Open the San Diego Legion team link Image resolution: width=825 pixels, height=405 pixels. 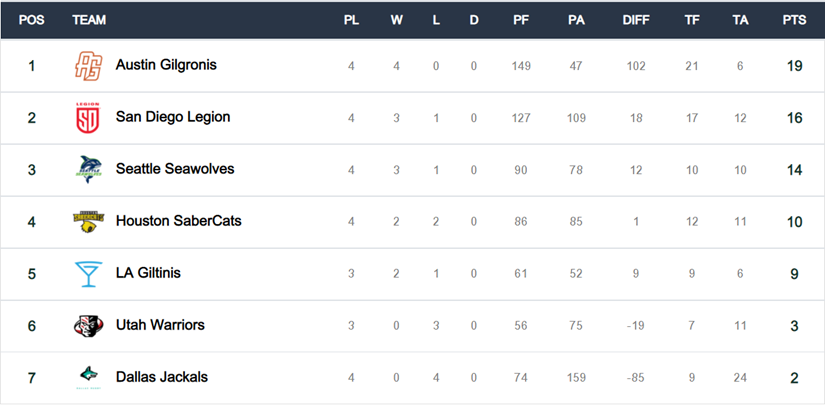click(173, 117)
